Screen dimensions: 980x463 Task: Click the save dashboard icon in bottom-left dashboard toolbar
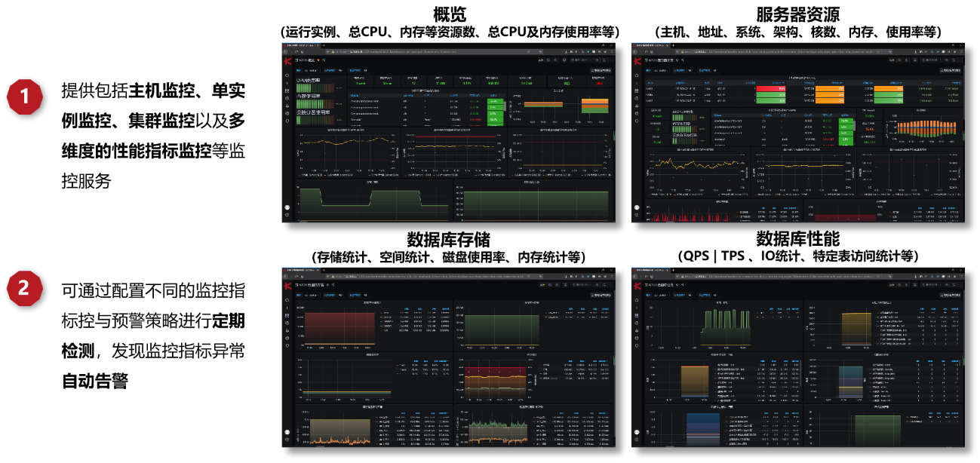[x=548, y=285]
